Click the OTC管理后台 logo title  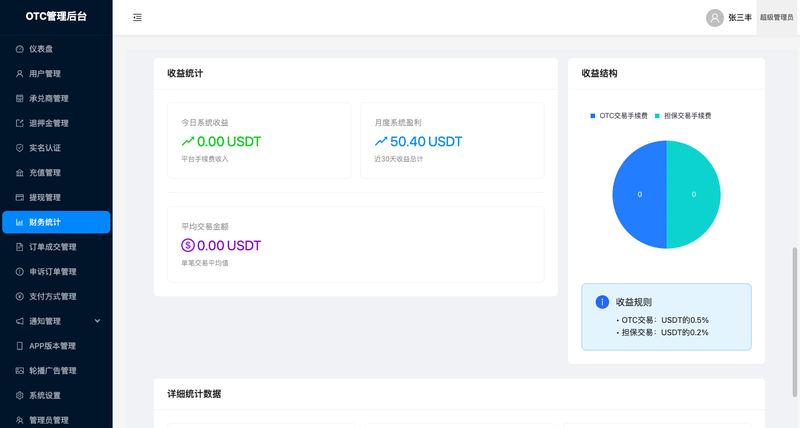click(56, 16)
